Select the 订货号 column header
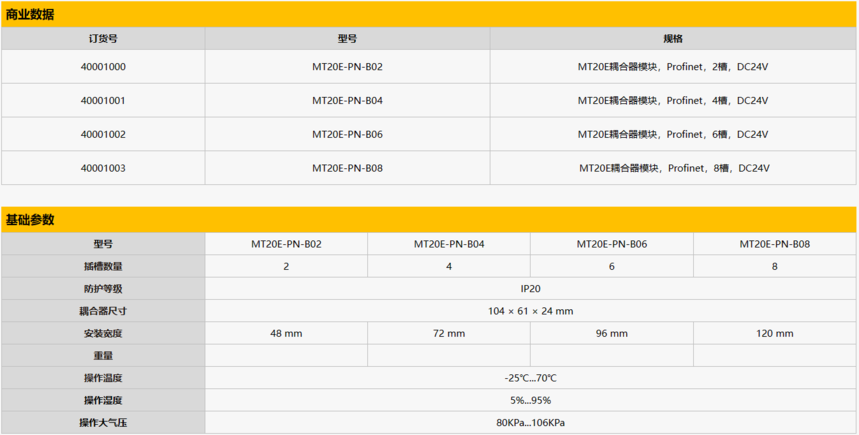Screen dimensions: 859x435 pos(103,38)
